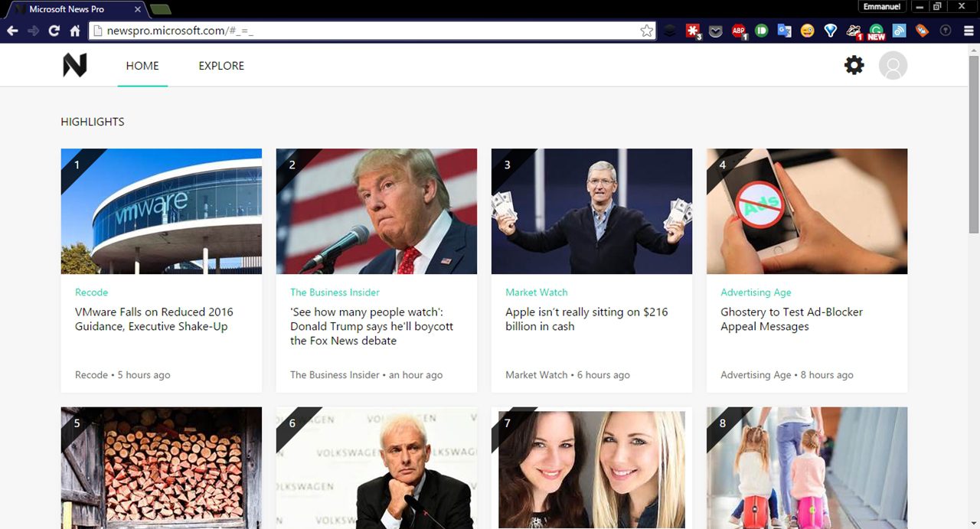Open the Grammarly extension marked NEW
This screenshot has width=980, height=529.
pos(877,31)
